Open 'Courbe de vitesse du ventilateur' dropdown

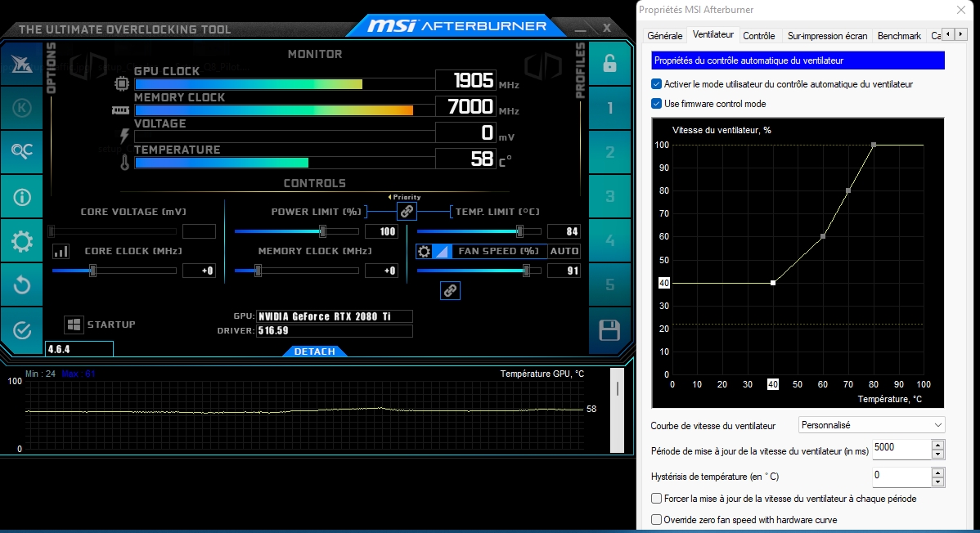point(872,425)
